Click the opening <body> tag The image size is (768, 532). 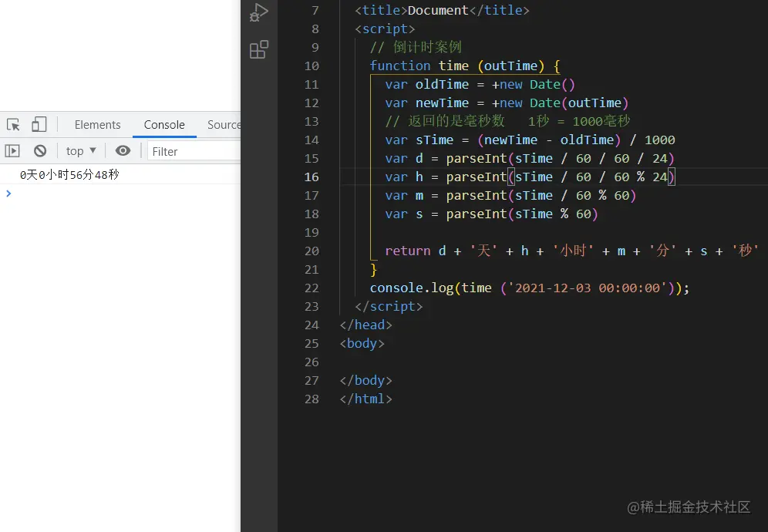(362, 343)
